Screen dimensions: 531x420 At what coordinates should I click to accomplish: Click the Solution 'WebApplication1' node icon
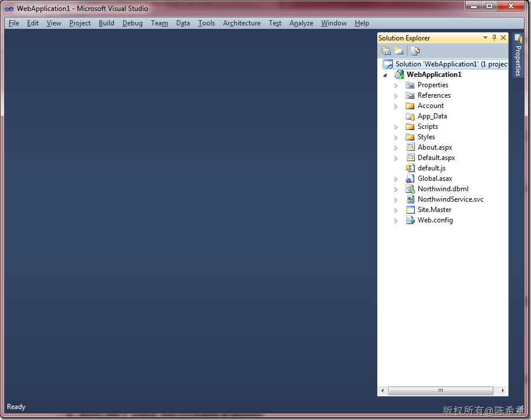coord(388,64)
